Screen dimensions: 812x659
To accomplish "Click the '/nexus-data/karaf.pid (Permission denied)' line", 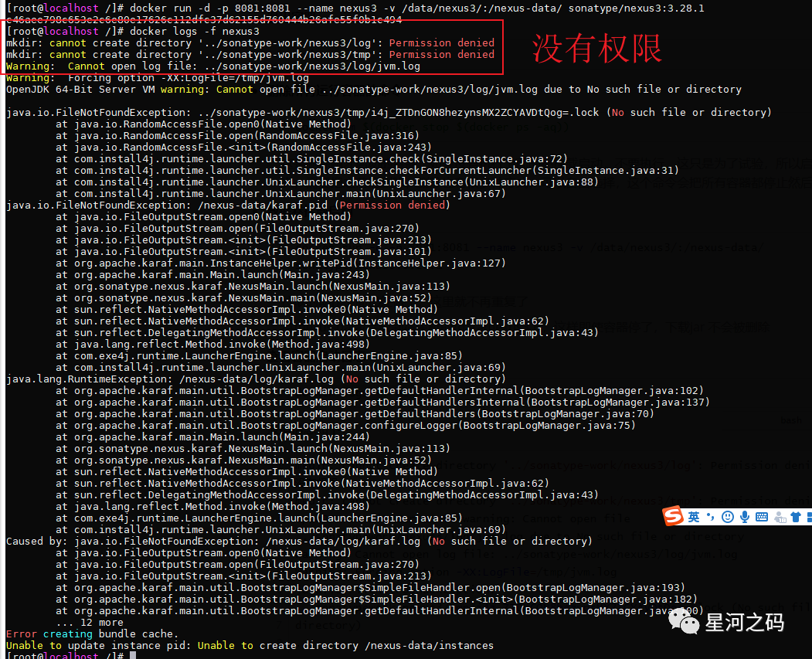I will (x=228, y=205).
